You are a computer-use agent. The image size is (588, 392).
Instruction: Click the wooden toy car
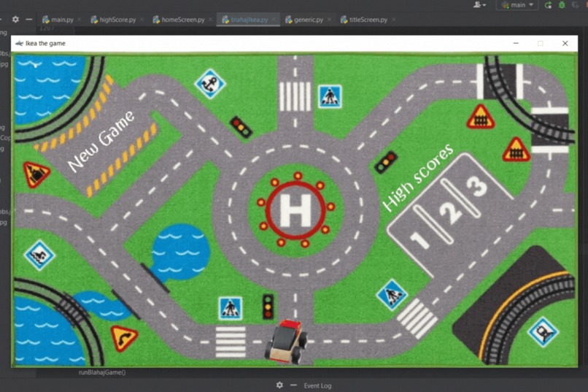point(286,342)
